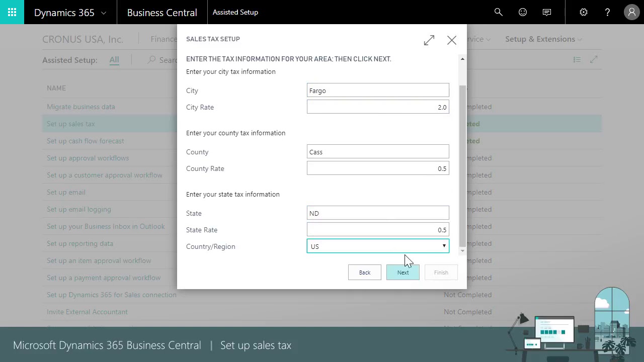Open the chat messages icon
The width and height of the screenshot is (644, 362).
[547, 12]
